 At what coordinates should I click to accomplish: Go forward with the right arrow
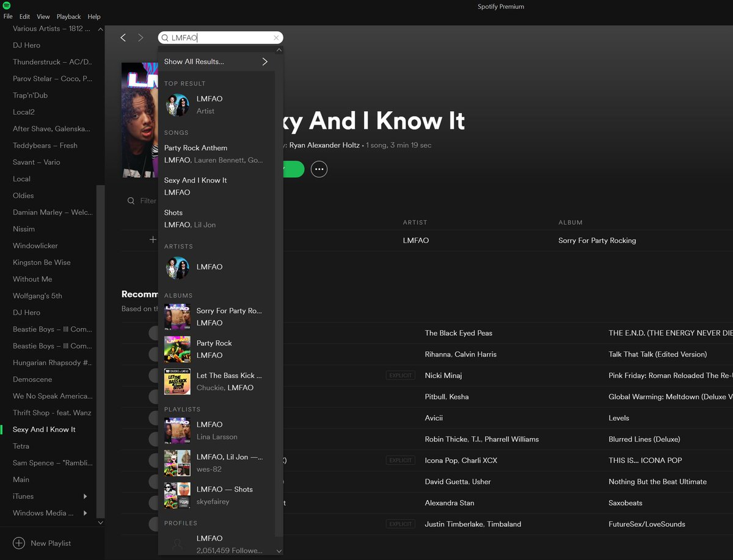(x=140, y=38)
